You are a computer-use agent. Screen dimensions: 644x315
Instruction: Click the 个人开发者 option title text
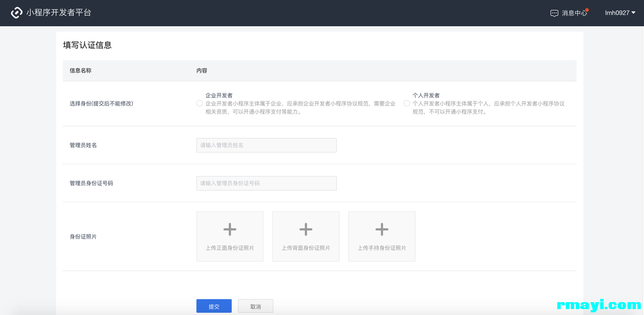coord(426,95)
